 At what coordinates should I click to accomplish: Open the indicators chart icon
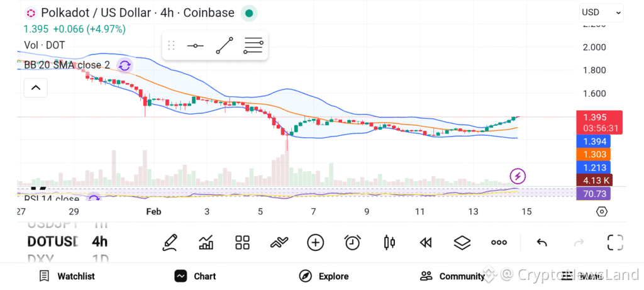tap(206, 242)
